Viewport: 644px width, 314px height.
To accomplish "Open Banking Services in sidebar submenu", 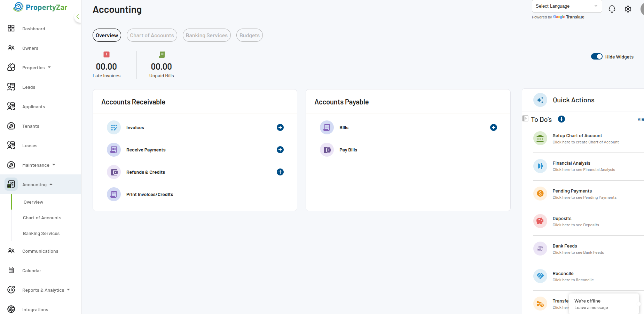I will [41, 234].
